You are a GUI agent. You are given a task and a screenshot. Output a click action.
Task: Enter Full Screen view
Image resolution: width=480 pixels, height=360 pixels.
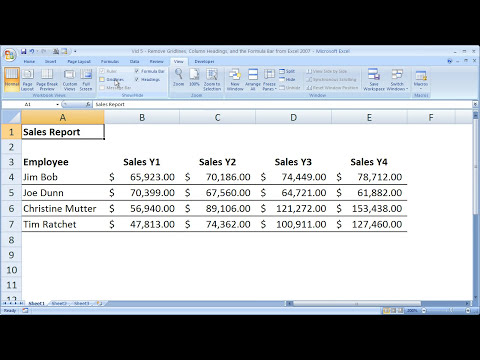pyautogui.click(x=86, y=79)
